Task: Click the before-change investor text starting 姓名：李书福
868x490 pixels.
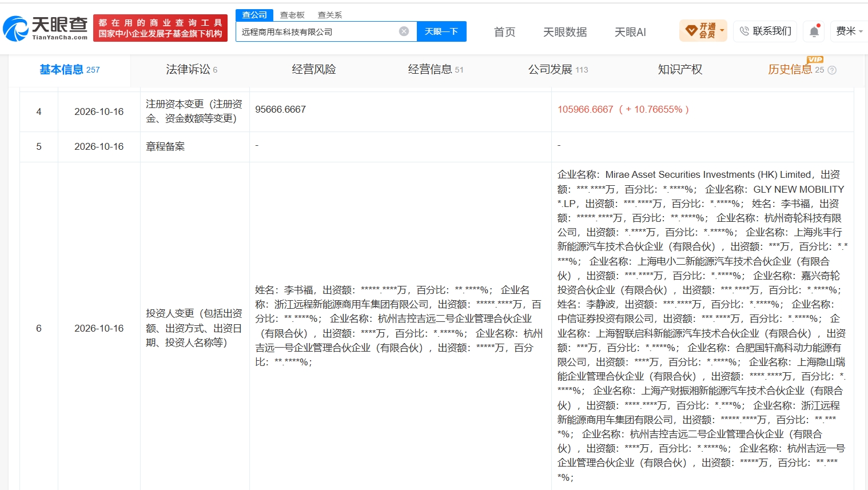Action: [399, 326]
